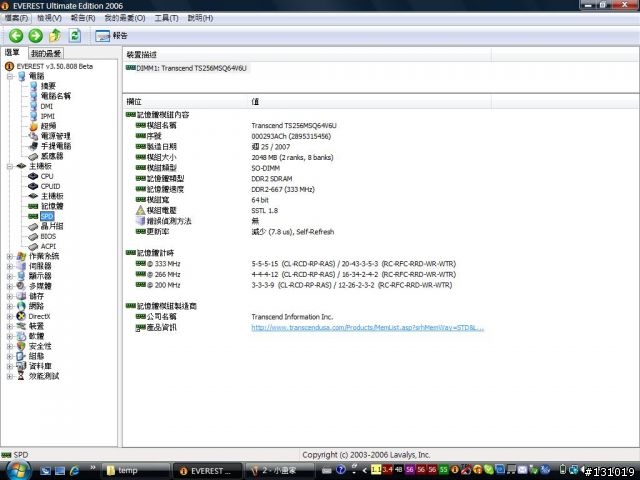Expand the 網路 tree branch
The height and width of the screenshot is (480, 640).
(10, 306)
